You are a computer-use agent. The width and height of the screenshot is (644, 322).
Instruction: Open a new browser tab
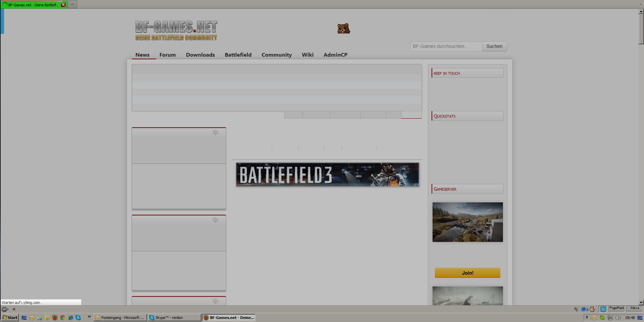click(x=72, y=5)
